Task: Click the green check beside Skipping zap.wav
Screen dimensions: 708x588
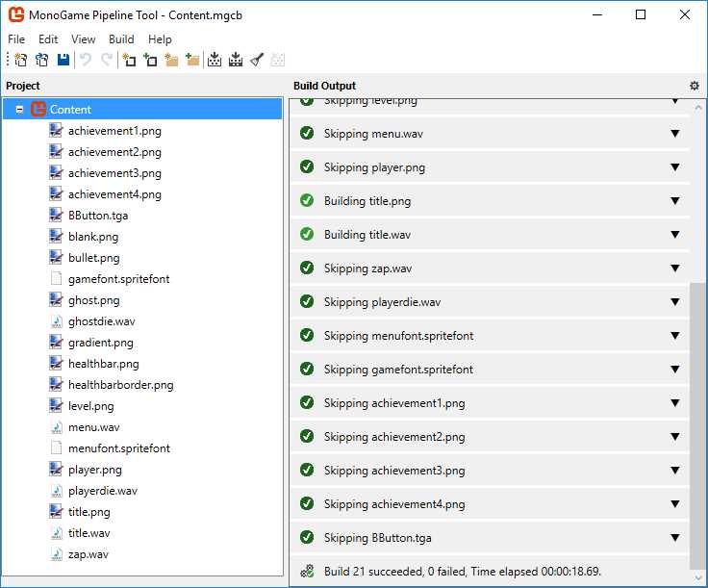Action: [x=307, y=268]
